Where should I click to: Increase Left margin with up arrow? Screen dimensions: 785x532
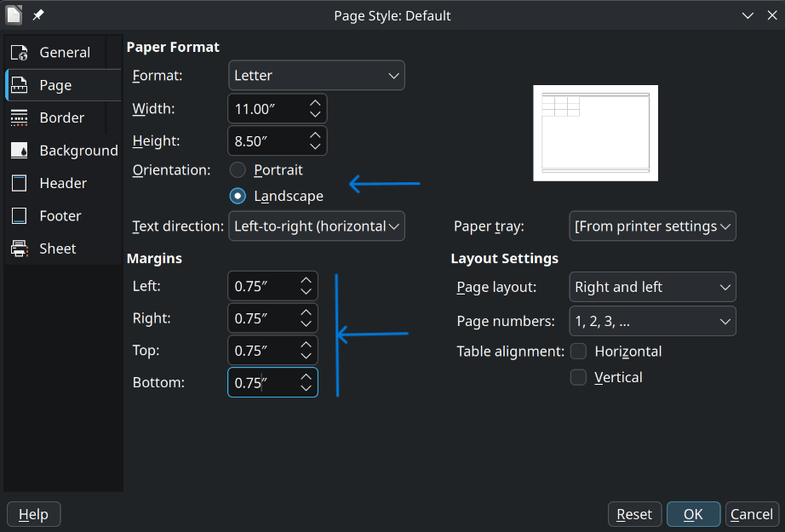(x=306, y=280)
